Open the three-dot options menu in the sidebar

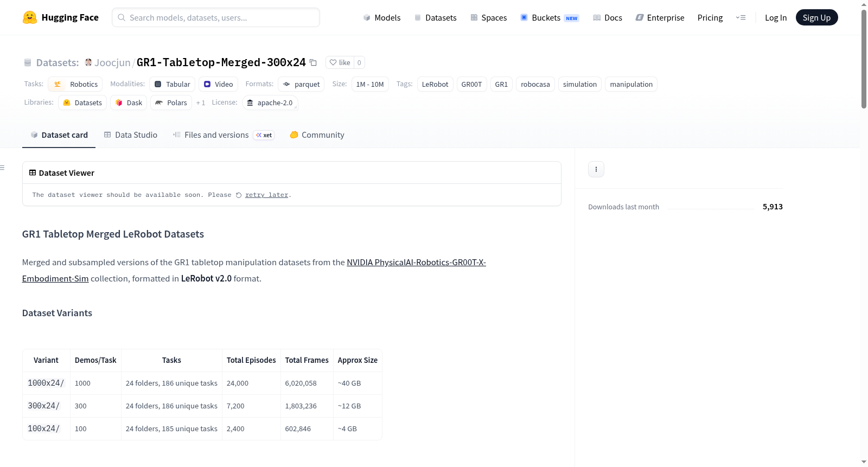(596, 169)
